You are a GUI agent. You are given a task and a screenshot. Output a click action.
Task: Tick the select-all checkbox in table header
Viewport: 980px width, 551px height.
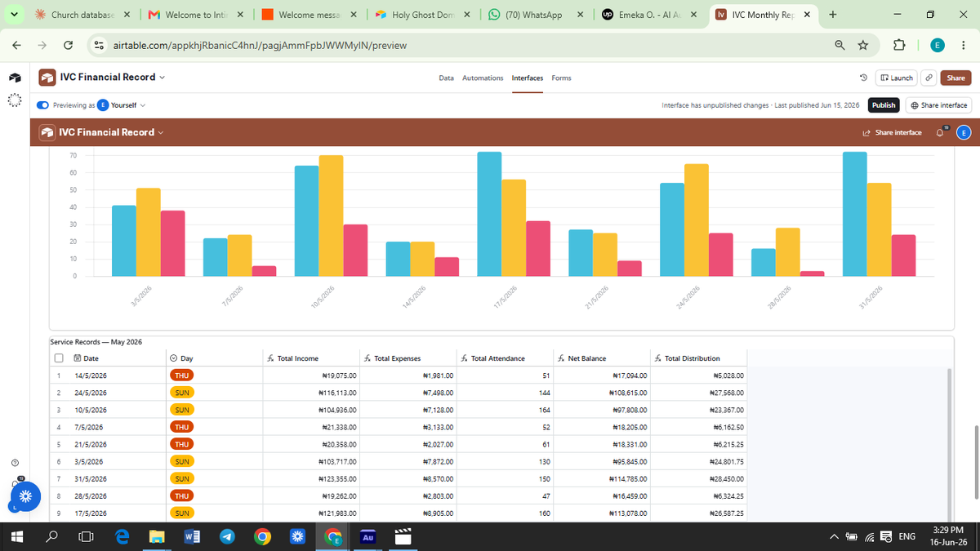(x=59, y=358)
